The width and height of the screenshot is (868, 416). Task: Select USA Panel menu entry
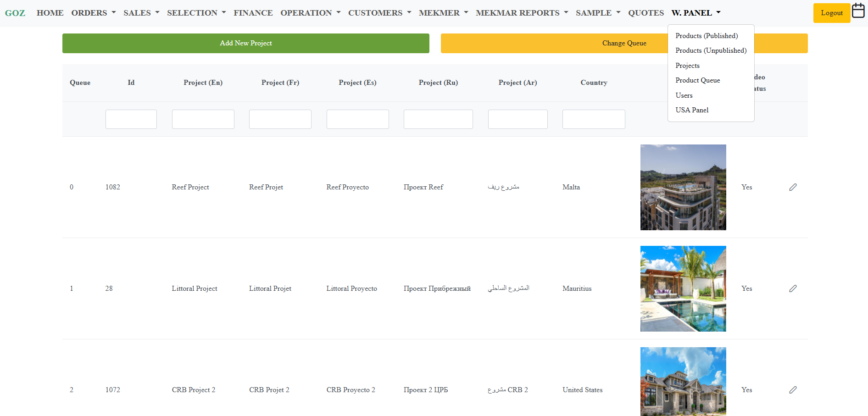tap(692, 110)
